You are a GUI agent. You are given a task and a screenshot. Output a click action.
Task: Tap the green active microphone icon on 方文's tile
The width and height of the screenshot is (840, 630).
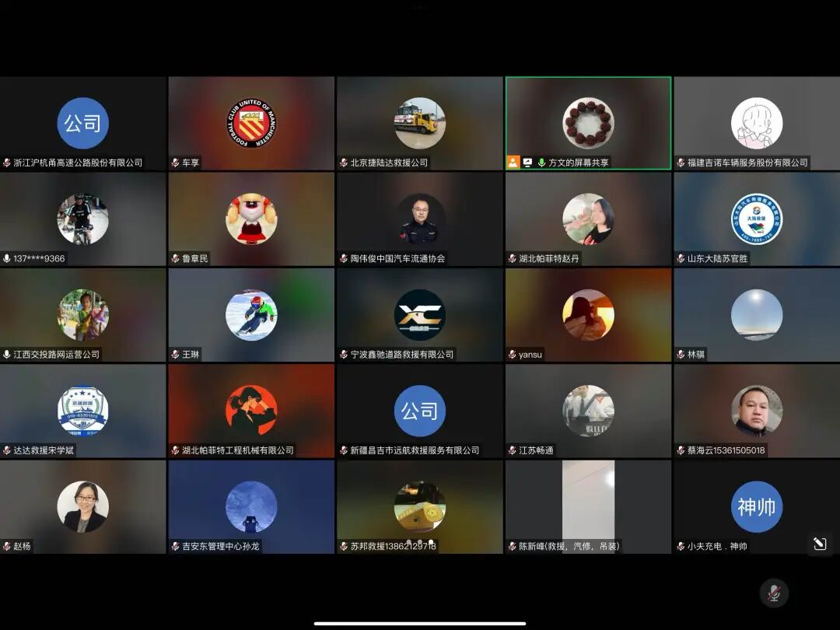(x=541, y=163)
